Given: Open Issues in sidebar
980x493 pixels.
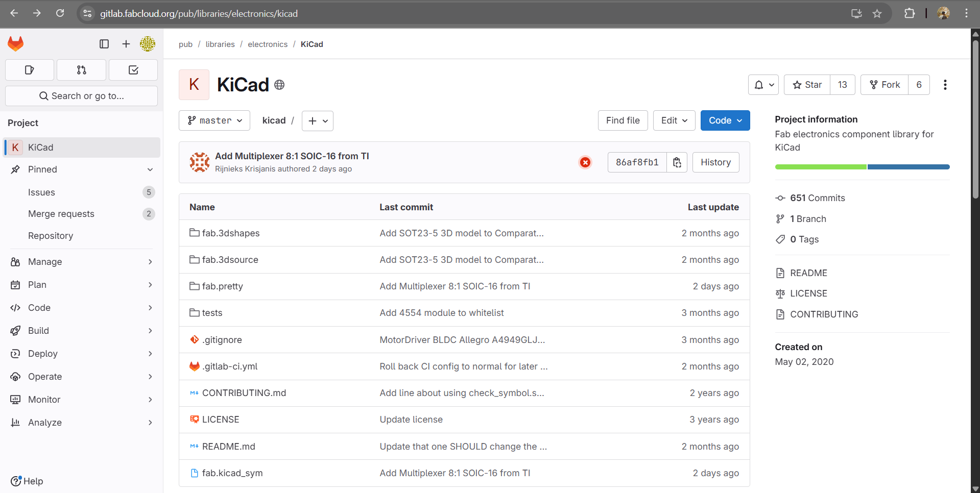Looking at the screenshot, I should click(x=82, y=192).
